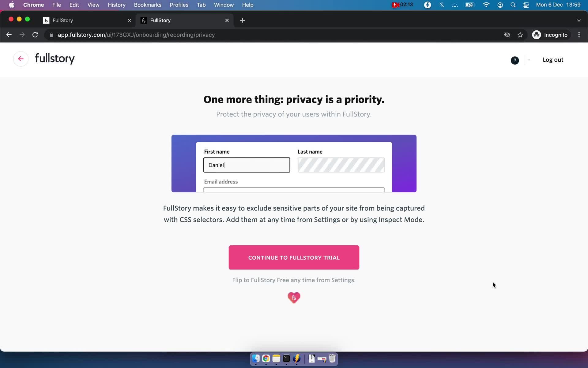Image resolution: width=588 pixels, height=368 pixels.
Task: Toggle the FullStory Free settings option
Action: tap(294, 280)
